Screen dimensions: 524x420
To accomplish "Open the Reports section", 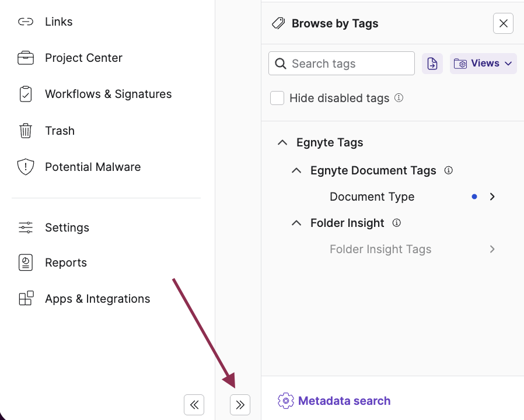I will pos(65,262).
